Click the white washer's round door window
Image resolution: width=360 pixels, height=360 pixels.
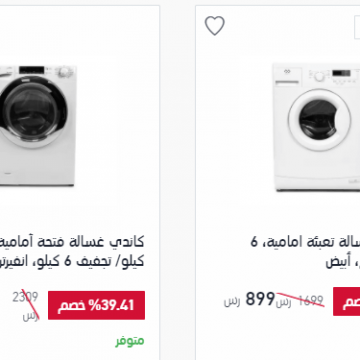click(x=319, y=120)
